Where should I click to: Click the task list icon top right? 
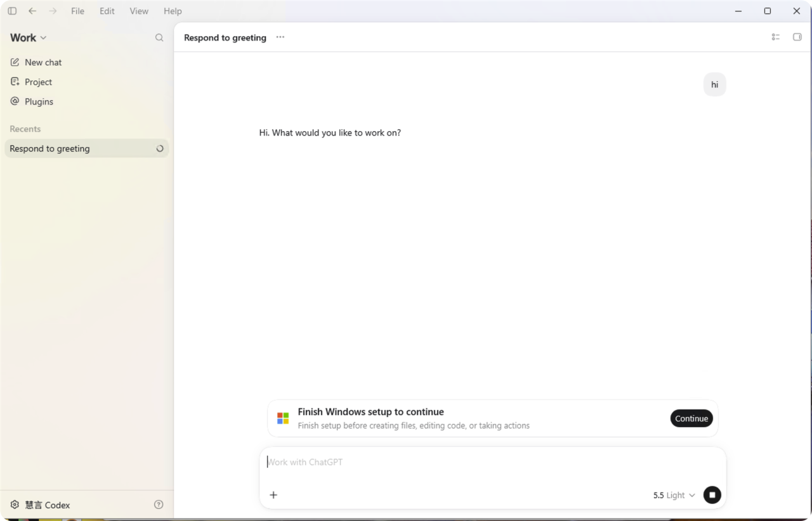776,37
